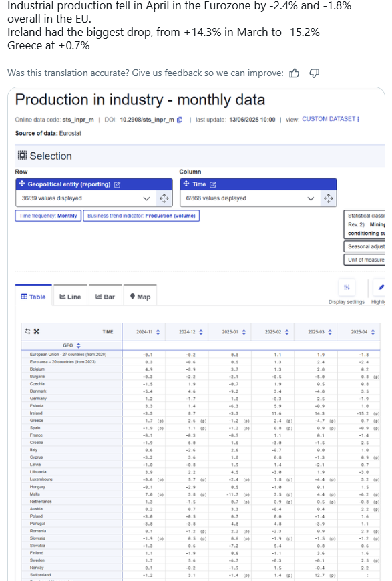The height and width of the screenshot is (581, 392).
Task: Click the move-dimension button beside 6/868 values
Action: [x=329, y=198]
